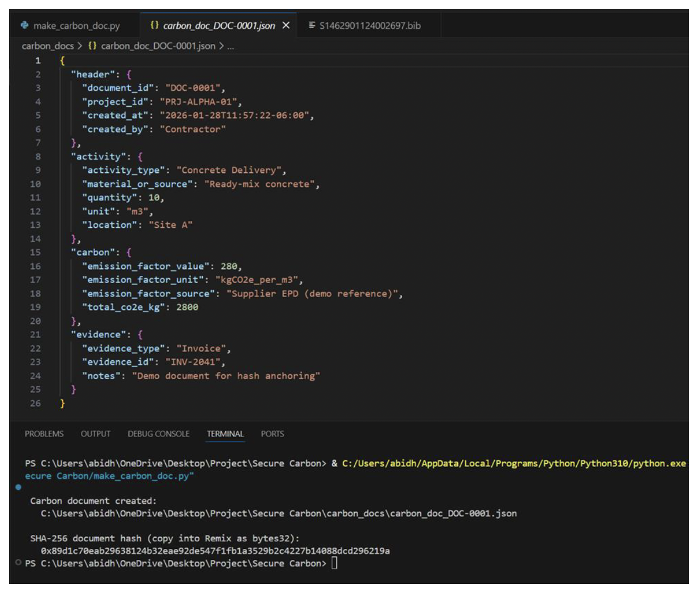Open the DEBUG CONSOLE panel

pyautogui.click(x=158, y=434)
